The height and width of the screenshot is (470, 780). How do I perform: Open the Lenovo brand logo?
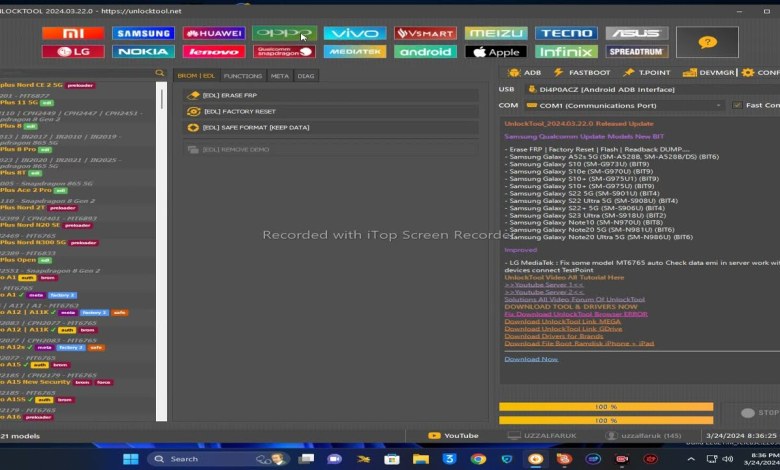[x=214, y=52]
